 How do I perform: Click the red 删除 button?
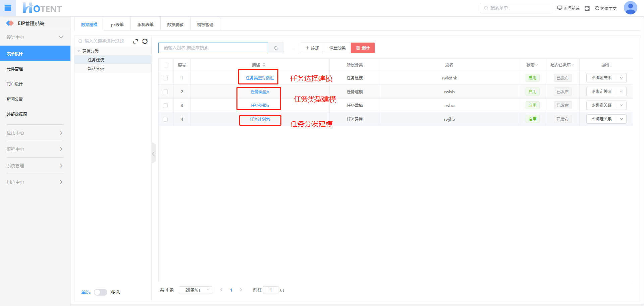pyautogui.click(x=363, y=48)
